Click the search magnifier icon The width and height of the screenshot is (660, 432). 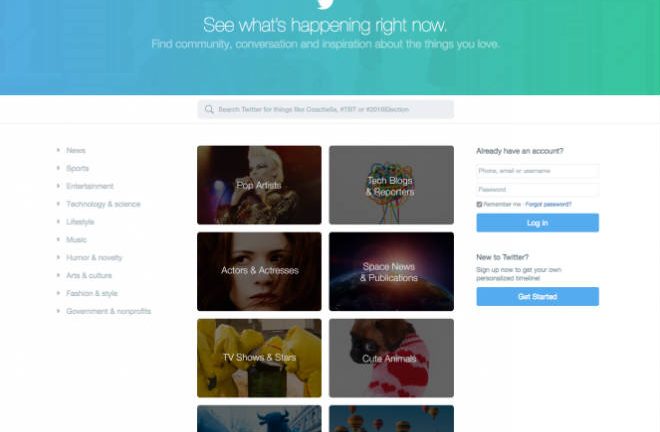click(x=209, y=109)
